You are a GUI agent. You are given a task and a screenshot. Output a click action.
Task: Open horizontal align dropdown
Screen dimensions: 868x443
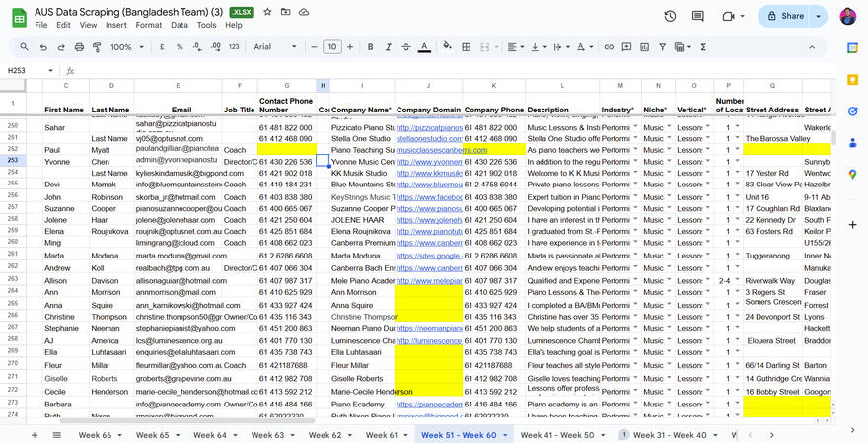516,47
